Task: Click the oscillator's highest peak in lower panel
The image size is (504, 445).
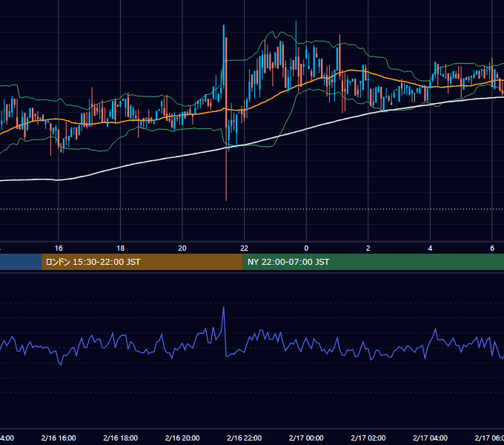Action: (x=224, y=308)
